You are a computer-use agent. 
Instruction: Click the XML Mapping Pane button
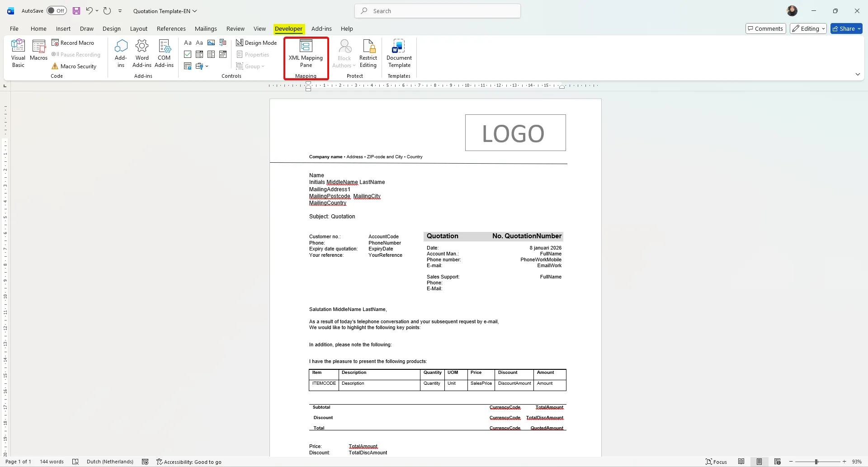[x=306, y=54]
